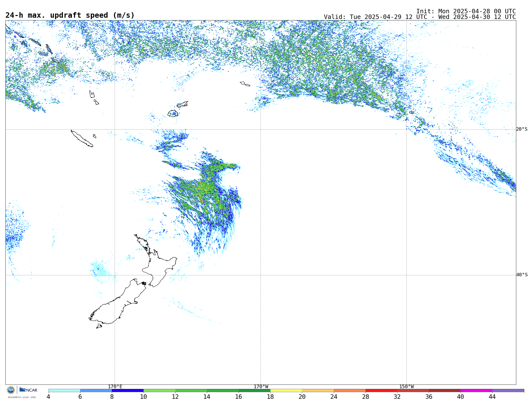The image size is (532, 400).
Task: Pick the dull red 32–36 colorbar swatch
Action: coord(413,390)
